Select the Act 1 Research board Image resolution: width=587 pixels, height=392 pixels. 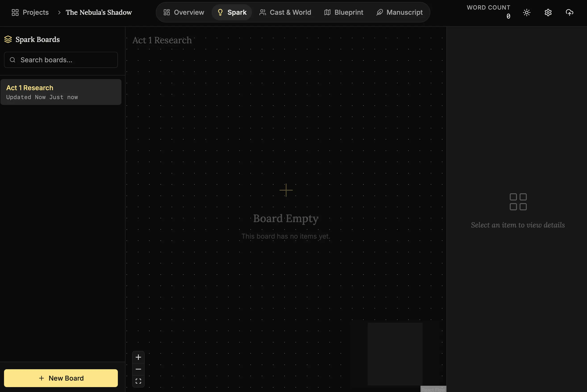pyautogui.click(x=61, y=92)
